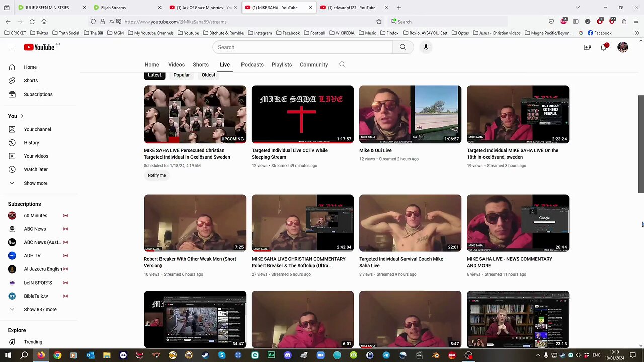Image resolution: width=644 pixels, height=362 pixels.
Task: Switch to Podcasts tab
Action: [x=252, y=65]
